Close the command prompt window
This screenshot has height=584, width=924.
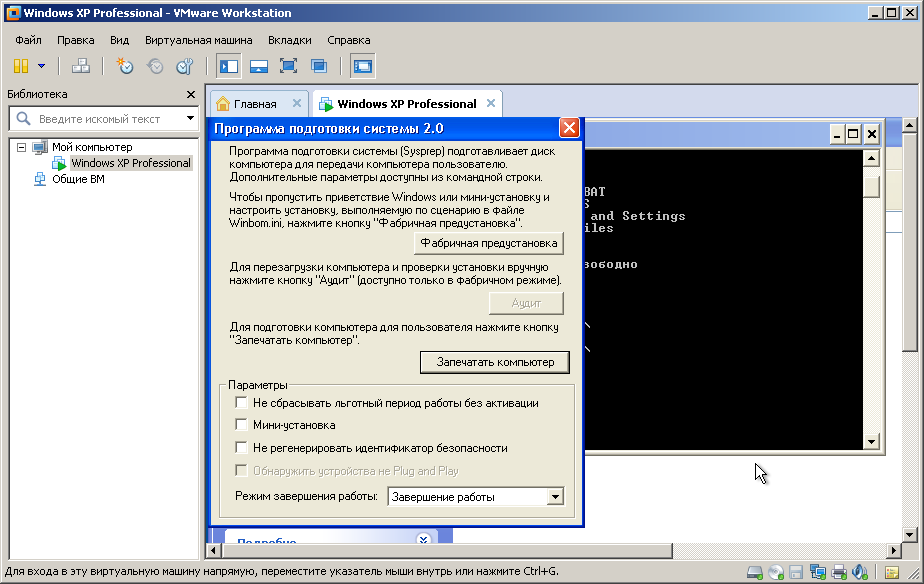point(872,134)
